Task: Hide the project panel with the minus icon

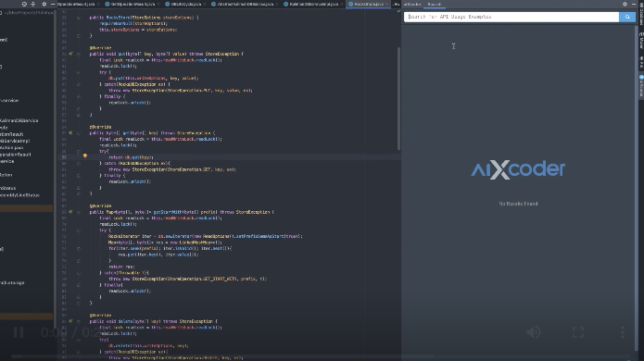Action: (53, 4)
